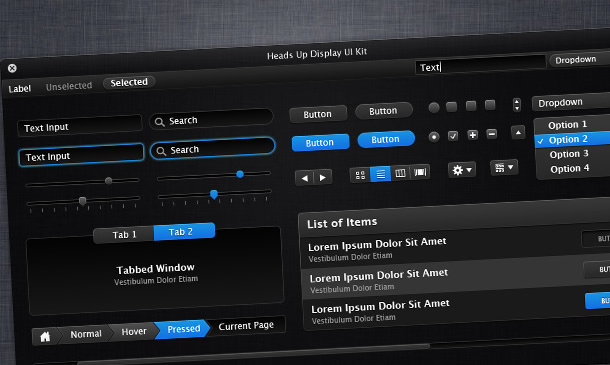Click the gray tick-mark slider handle
The image size is (610, 365).
pos(82,201)
